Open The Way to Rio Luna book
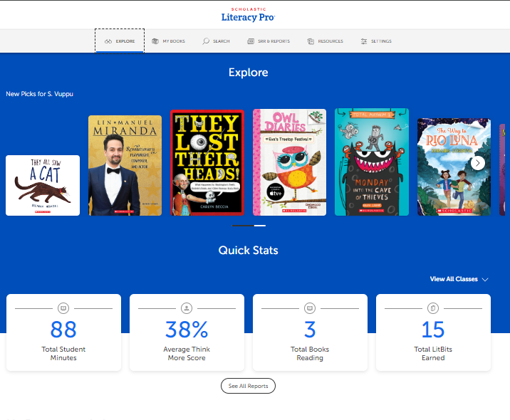Screen dimensions: 510x420 point(454,167)
